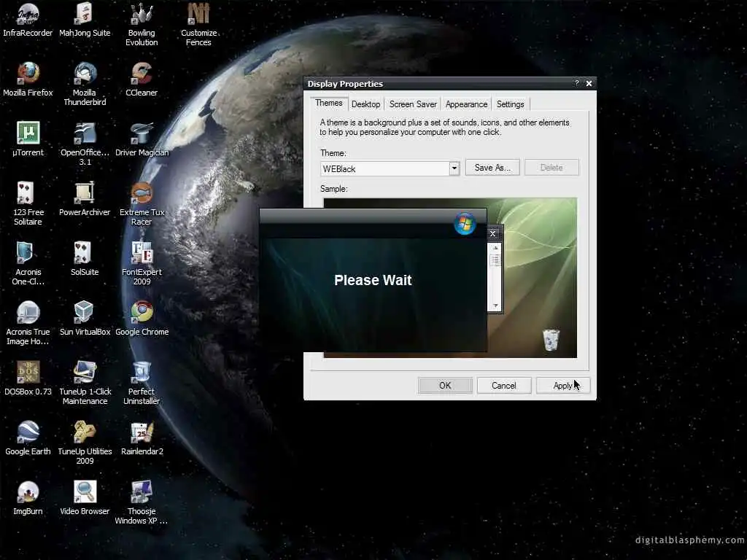The height and width of the screenshot is (560, 747).
Task: Select the Thoosje Windows XP icon
Action: (x=142, y=502)
